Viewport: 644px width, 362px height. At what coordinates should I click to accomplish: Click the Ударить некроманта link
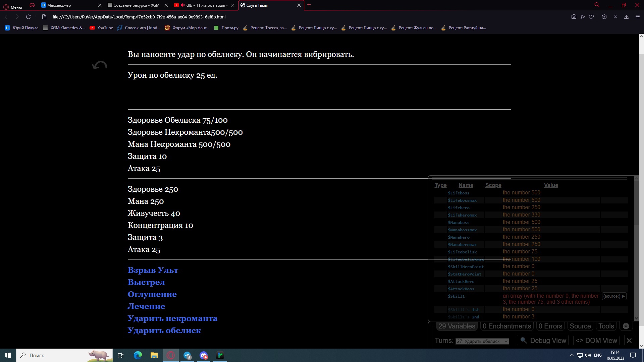(x=172, y=318)
